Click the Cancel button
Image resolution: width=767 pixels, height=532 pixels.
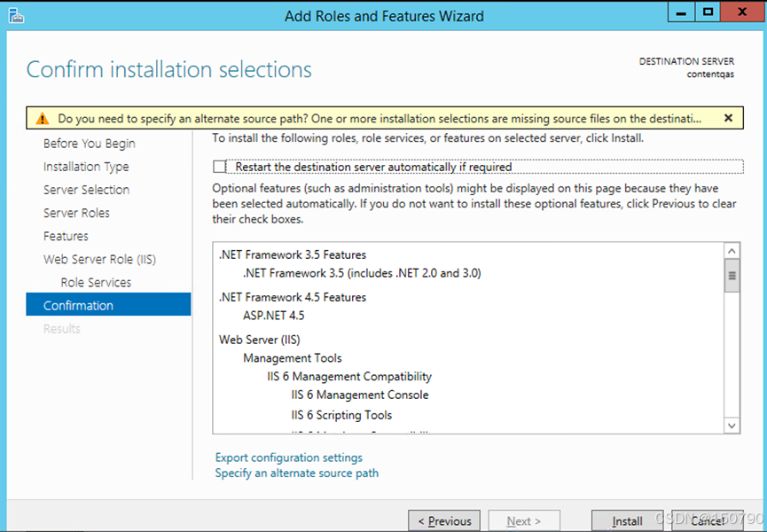tap(707, 520)
